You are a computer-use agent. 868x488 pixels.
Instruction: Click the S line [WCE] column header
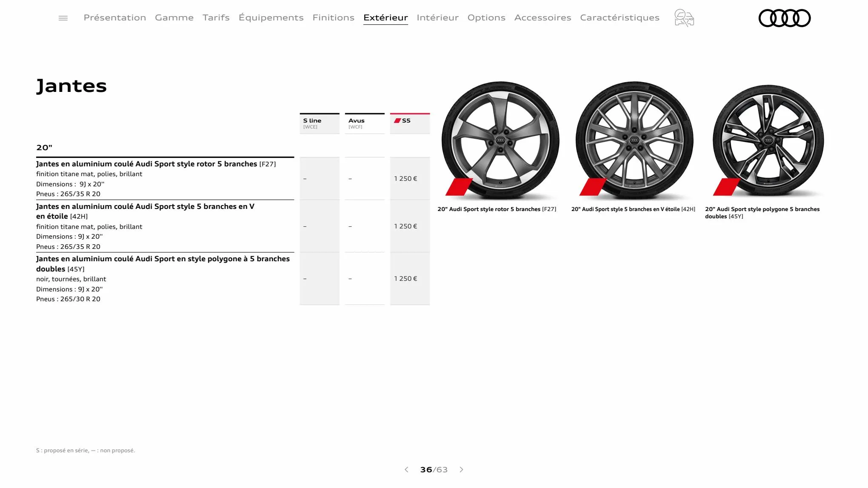[x=320, y=123]
